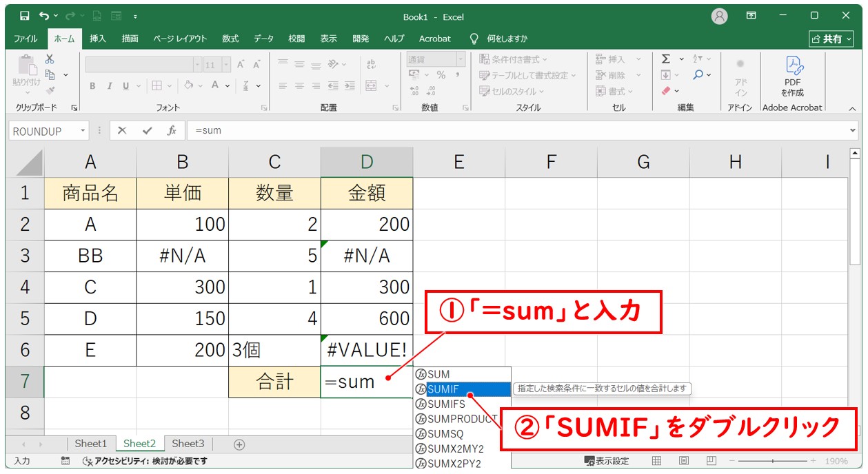Click the Save icon in the title bar
This screenshot has width=868, height=474.
[x=24, y=16]
